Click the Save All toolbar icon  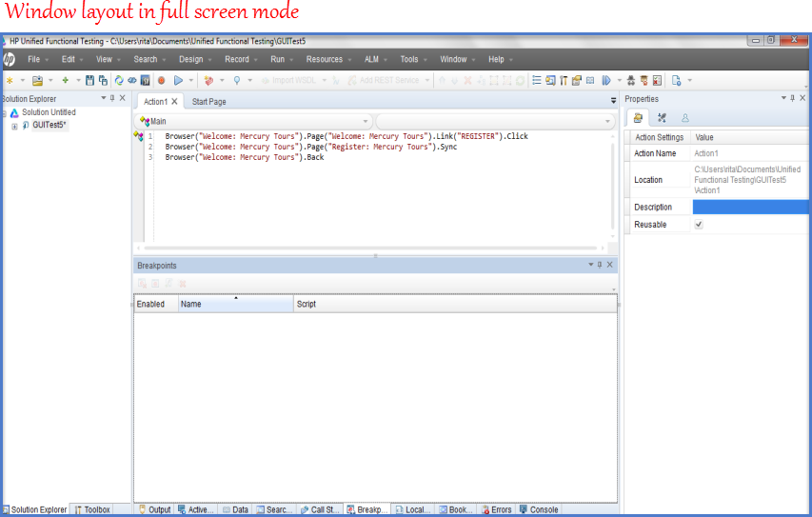coord(103,80)
